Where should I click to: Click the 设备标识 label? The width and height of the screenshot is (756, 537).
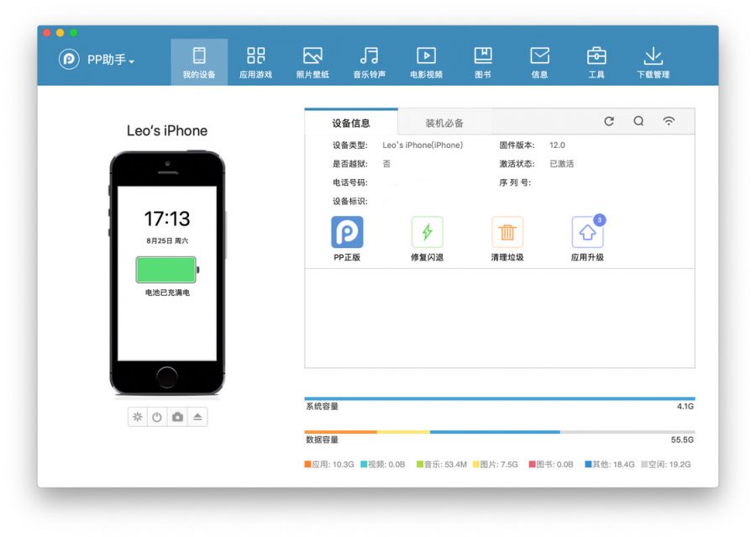coord(350,201)
